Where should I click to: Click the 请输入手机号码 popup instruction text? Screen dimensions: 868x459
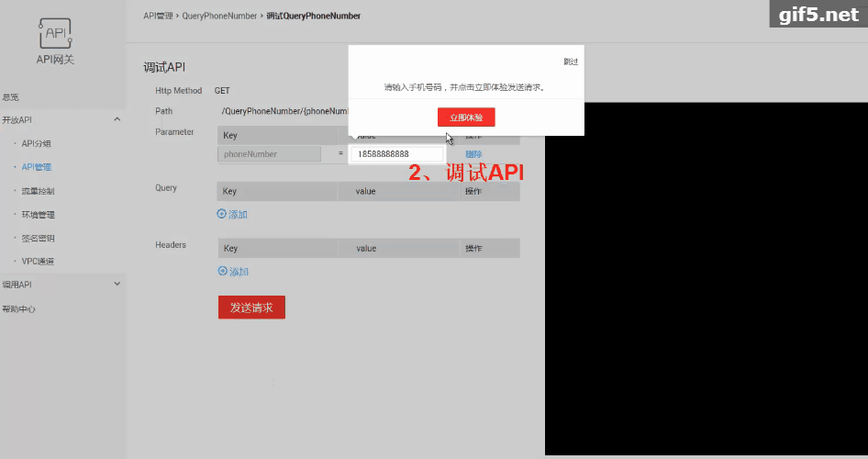[465, 87]
